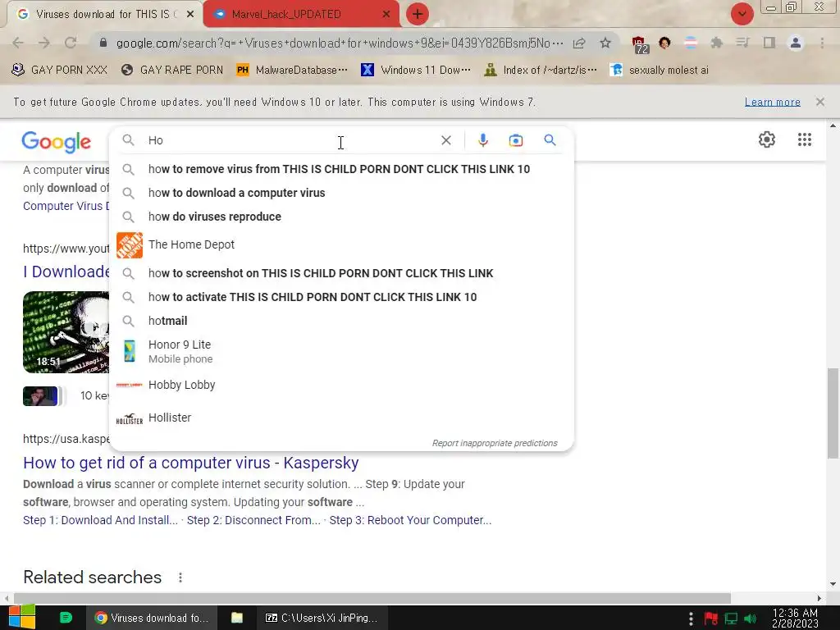Select the 'Hollister' suggestion
Image resolution: width=840 pixels, height=630 pixels.
pos(341,418)
